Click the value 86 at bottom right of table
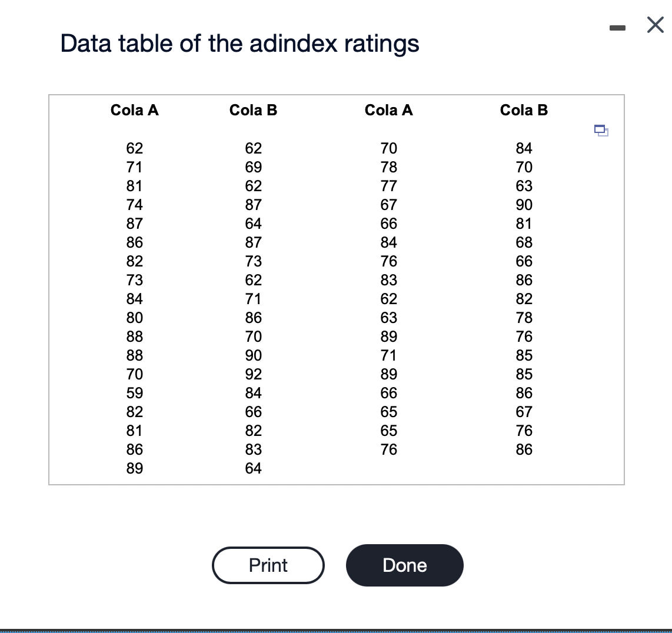Viewport: 672px width, 633px height. click(524, 449)
